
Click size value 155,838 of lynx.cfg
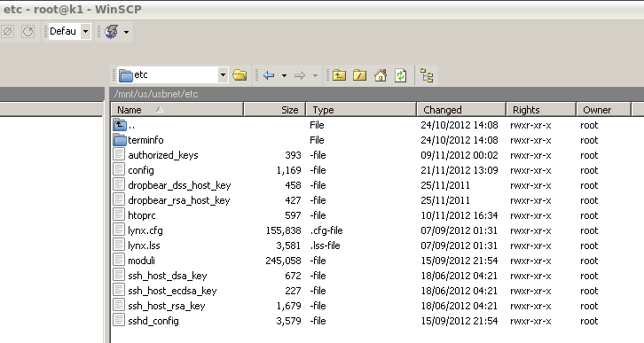[x=283, y=230]
